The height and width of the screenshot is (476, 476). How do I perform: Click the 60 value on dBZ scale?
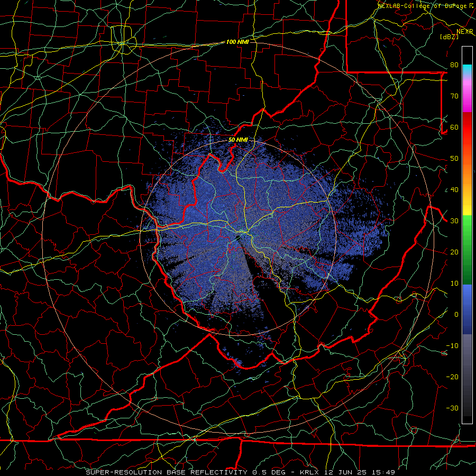pos(454,127)
